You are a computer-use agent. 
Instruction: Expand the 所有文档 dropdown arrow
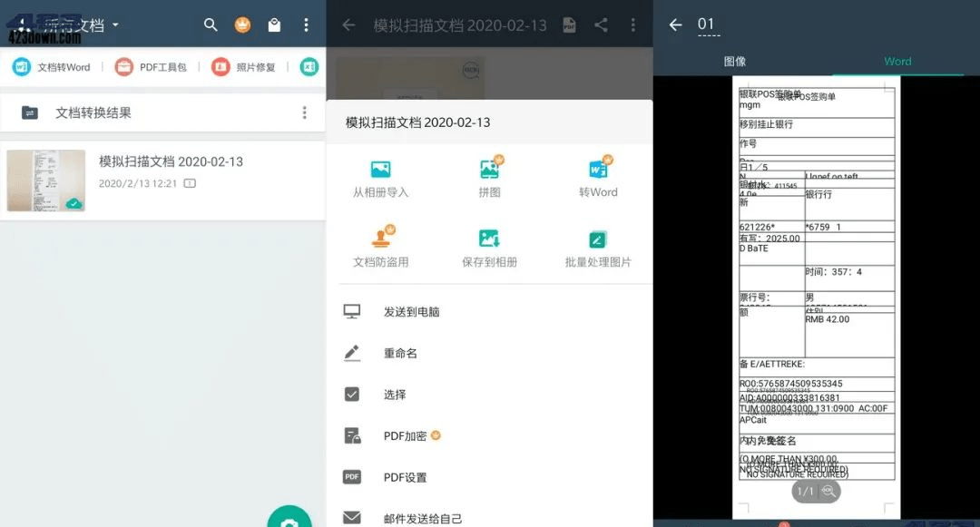115,25
